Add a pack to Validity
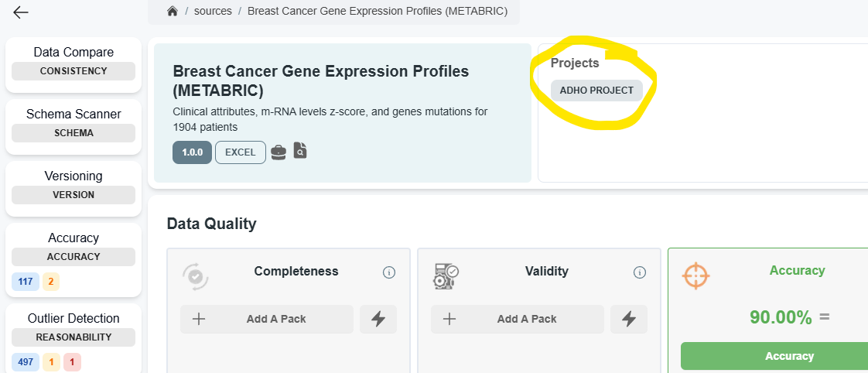This screenshot has height=373, width=868. (518, 319)
